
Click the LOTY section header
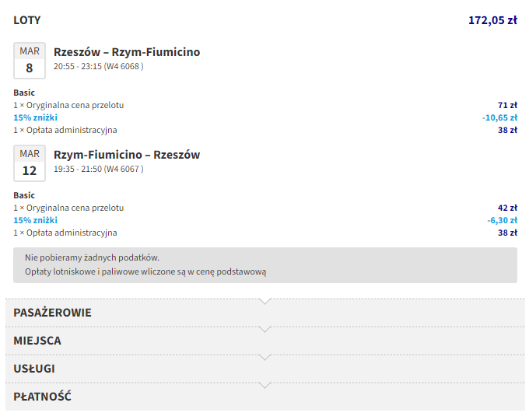click(27, 20)
